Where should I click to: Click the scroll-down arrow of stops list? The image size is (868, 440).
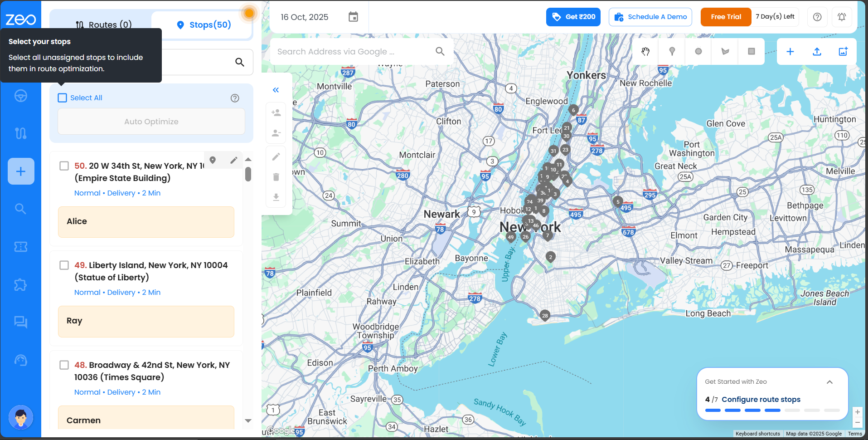point(248,421)
